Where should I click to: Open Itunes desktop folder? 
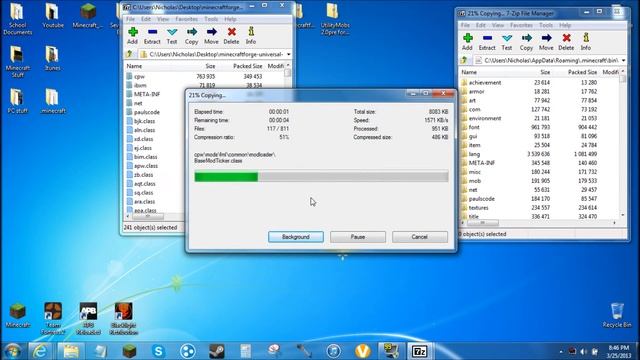coord(52,58)
